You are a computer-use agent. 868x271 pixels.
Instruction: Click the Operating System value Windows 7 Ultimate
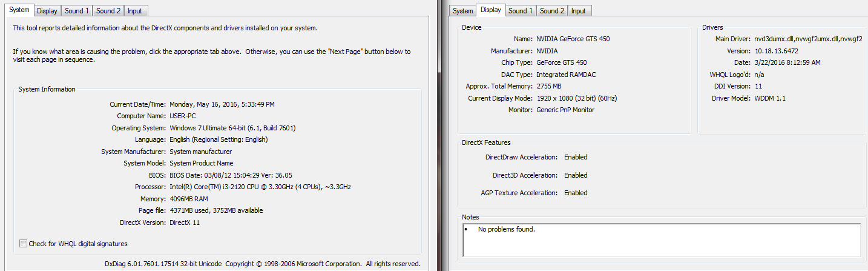click(x=232, y=128)
